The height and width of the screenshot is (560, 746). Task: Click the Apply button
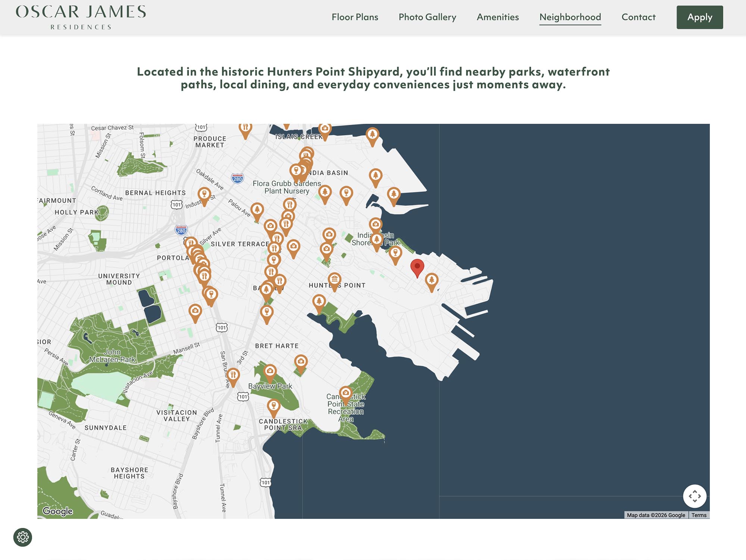pos(700,17)
